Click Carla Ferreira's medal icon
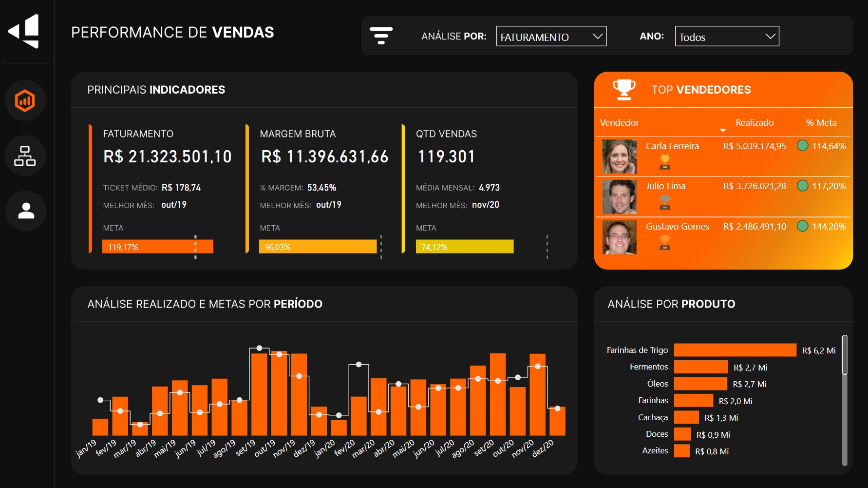This screenshot has height=488, width=868. click(664, 162)
